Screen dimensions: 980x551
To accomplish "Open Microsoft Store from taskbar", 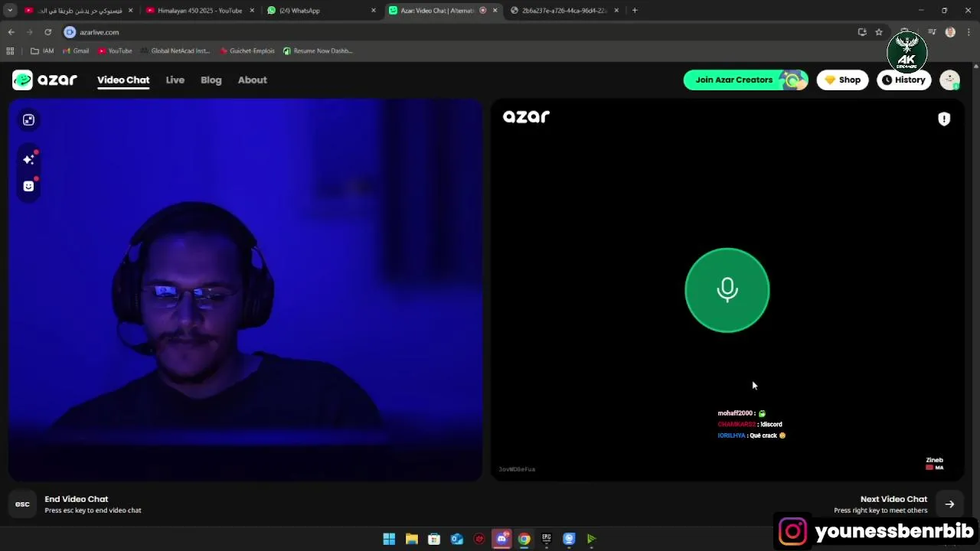I will (434, 539).
